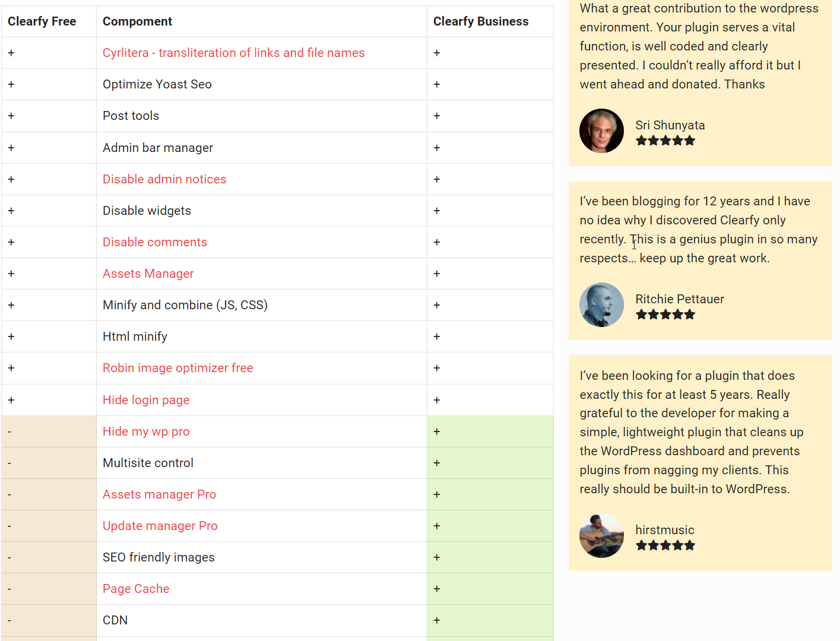Click Ritchie Pettauer's avatar image
Screen dimensions: 840x641
tap(601, 304)
